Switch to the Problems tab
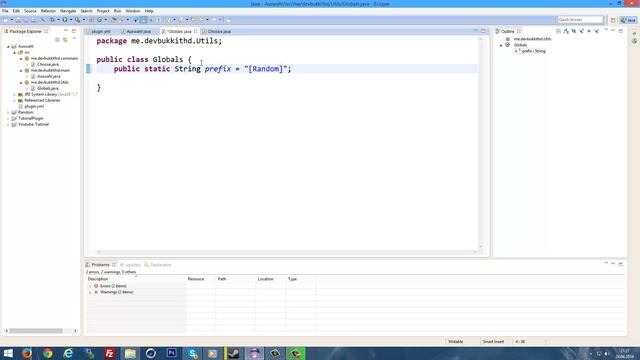 pos(100,265)
